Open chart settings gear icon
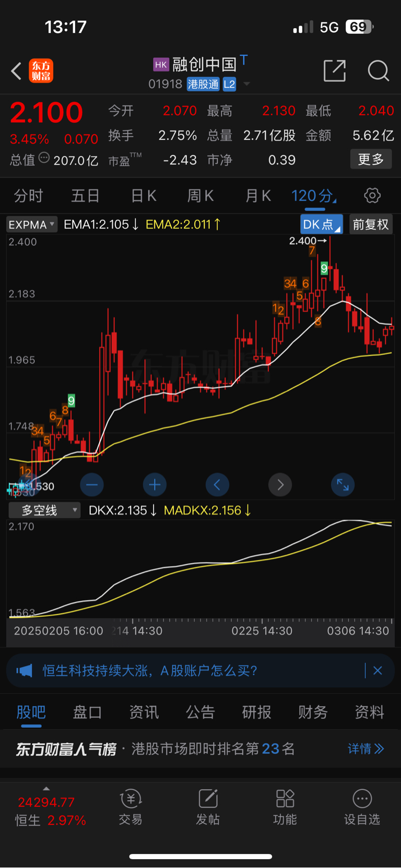 (372, 196)
